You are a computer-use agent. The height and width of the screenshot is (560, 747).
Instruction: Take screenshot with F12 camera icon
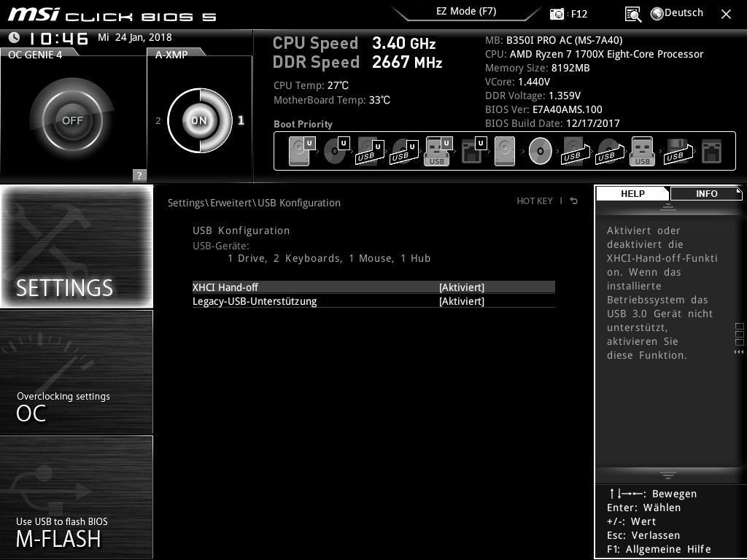click(x=557, y=14)
